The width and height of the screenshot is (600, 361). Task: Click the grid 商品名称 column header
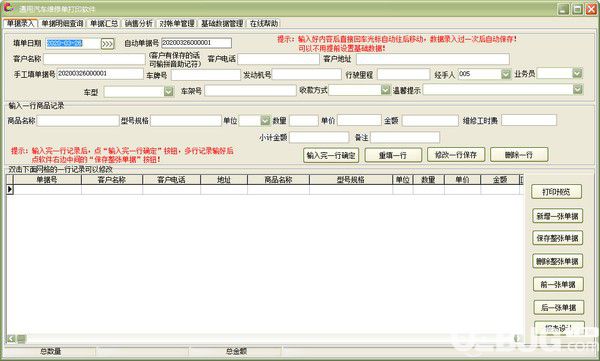tap(279, 179)
